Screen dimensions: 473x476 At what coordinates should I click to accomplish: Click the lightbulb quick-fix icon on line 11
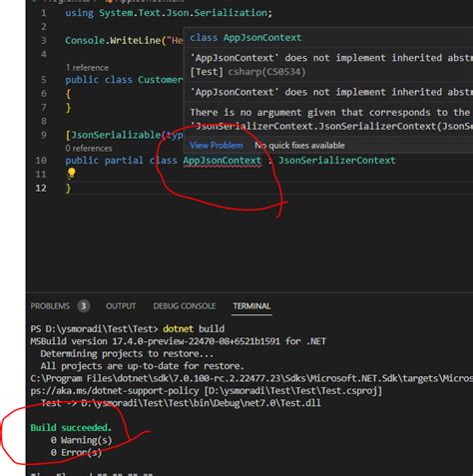[x=71, y=174]
